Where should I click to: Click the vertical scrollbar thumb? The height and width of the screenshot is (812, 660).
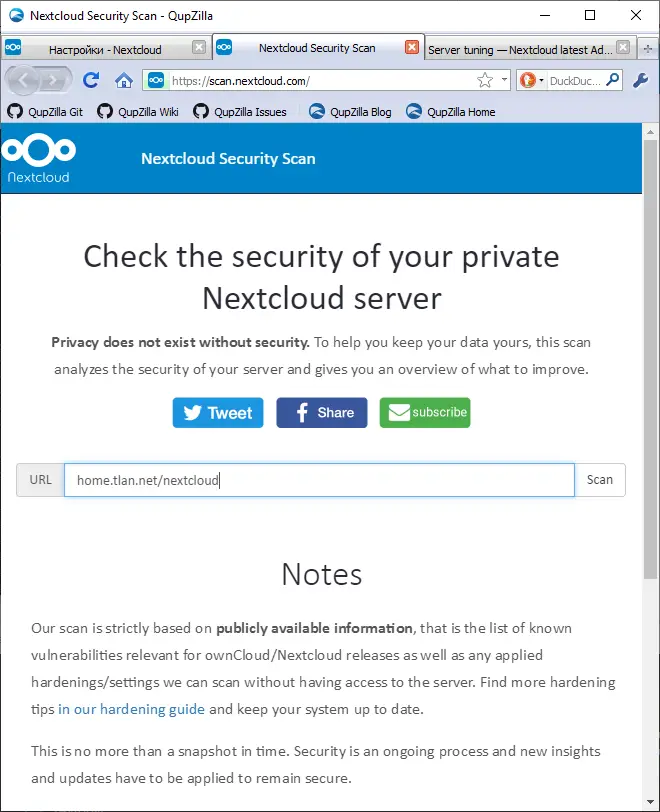[650, 359]
